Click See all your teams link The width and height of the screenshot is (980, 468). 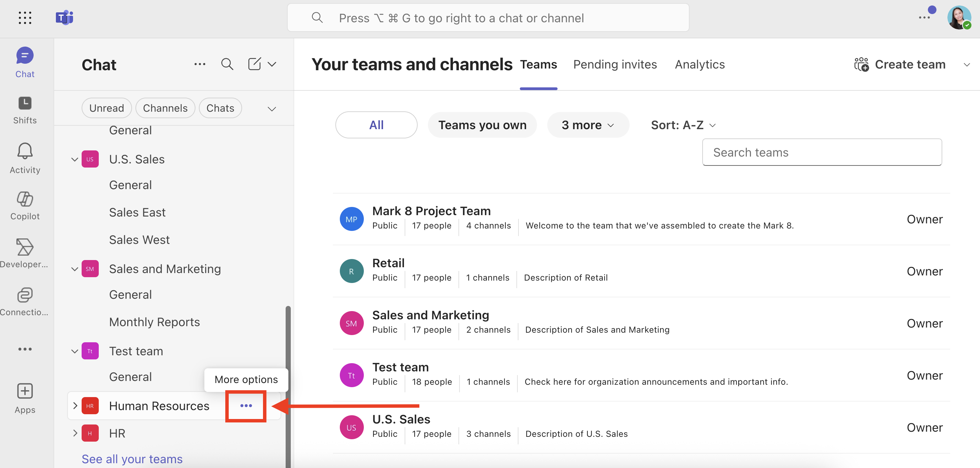(132, 458)
